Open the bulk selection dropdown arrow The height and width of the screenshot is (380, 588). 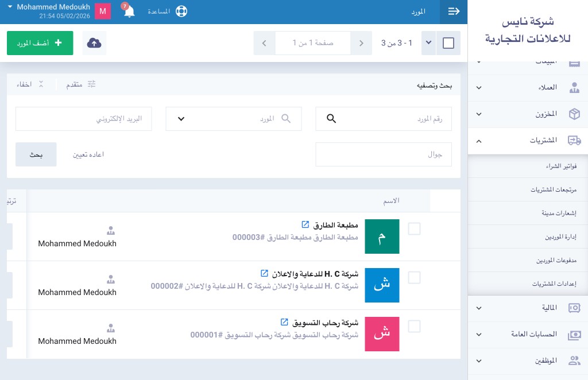coord(428,44)
